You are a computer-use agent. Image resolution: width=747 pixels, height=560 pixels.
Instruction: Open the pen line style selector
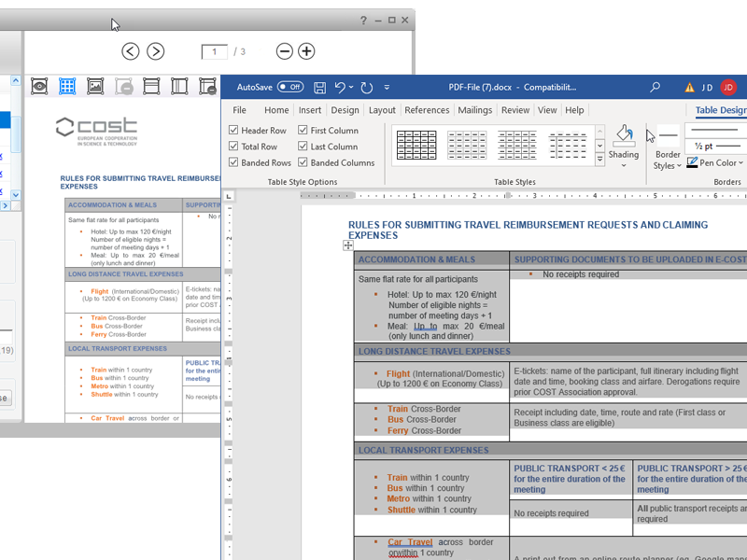pos(716,130)
